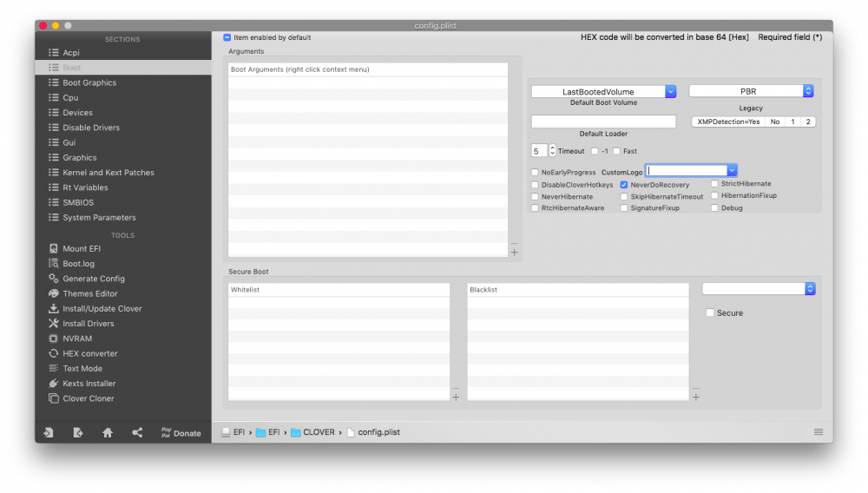Add a Whitelist entry with plus button
Image resolution: width=868 pixels, height=493 pixels.
click(x=456, y=397)
